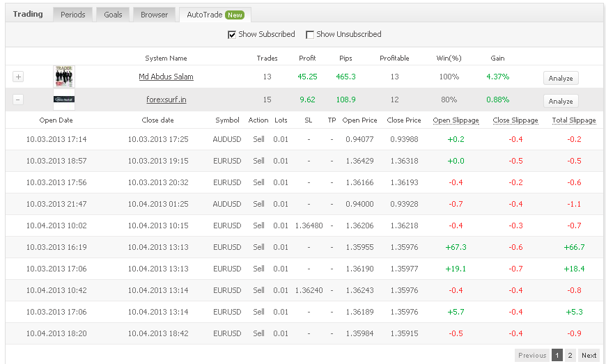
Task: Click the Gain column header
Action: [x=497, y=58]
